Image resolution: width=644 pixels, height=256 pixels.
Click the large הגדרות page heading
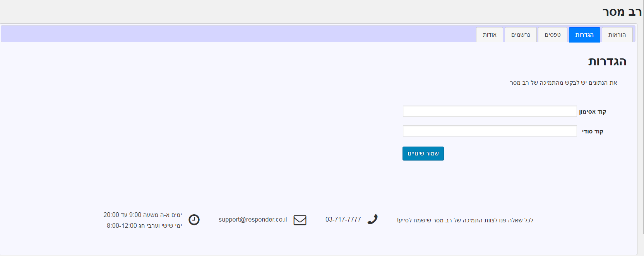point(607,62)
